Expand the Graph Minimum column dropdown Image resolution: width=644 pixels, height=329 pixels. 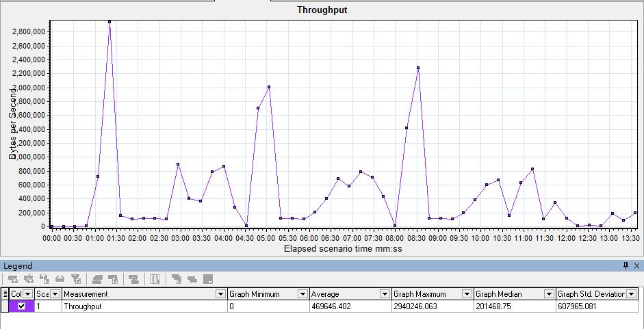coord(302,294)
